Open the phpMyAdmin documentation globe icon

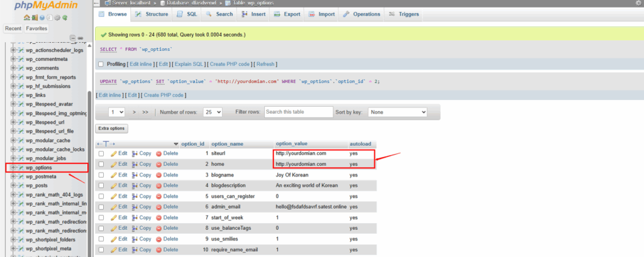pyautogui.click(x=42, y=18)
